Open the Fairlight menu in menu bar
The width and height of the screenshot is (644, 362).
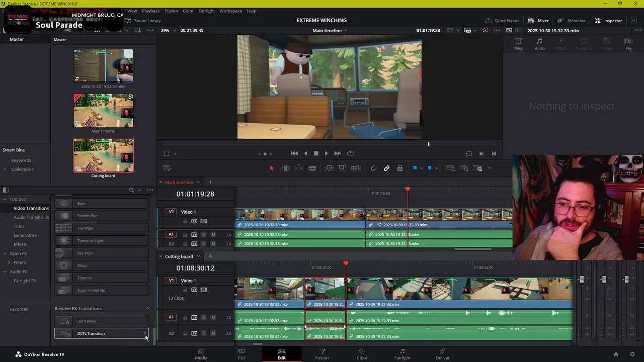point(206,11)
